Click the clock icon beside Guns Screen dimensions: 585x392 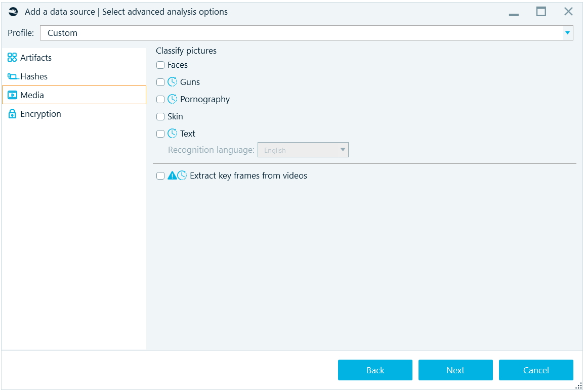click(173, 81)
